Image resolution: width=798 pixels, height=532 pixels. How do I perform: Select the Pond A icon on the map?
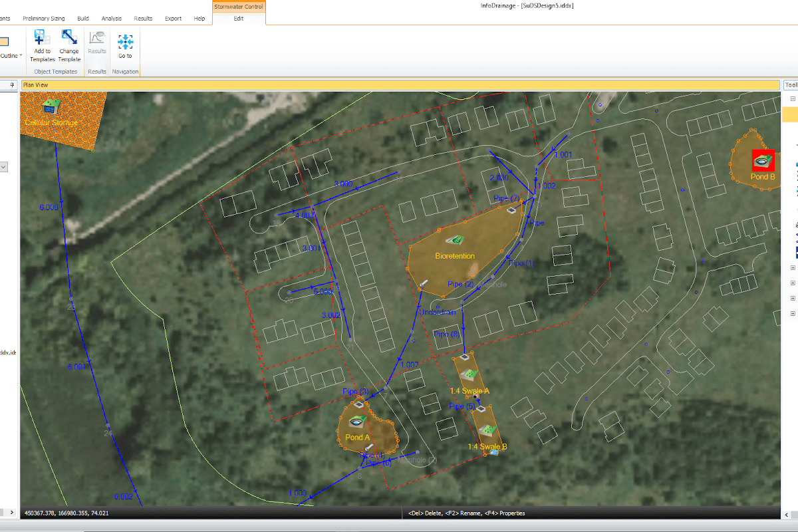tap(356, 421)
